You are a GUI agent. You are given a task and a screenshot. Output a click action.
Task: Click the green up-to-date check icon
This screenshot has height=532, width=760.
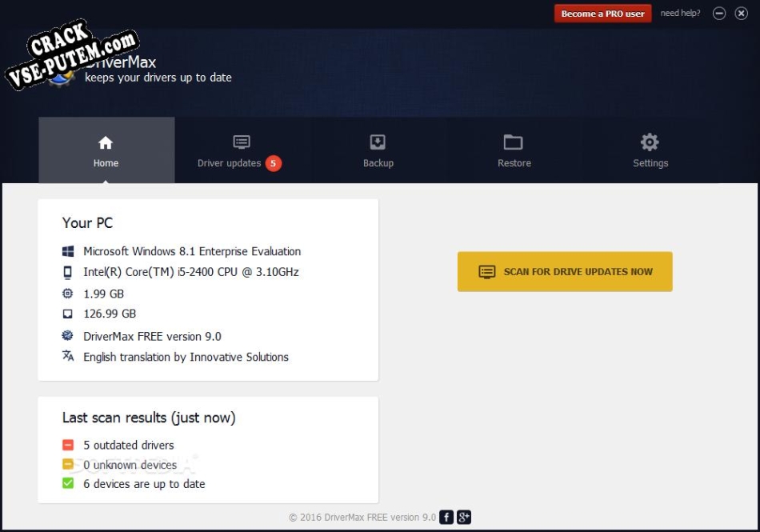68,483
